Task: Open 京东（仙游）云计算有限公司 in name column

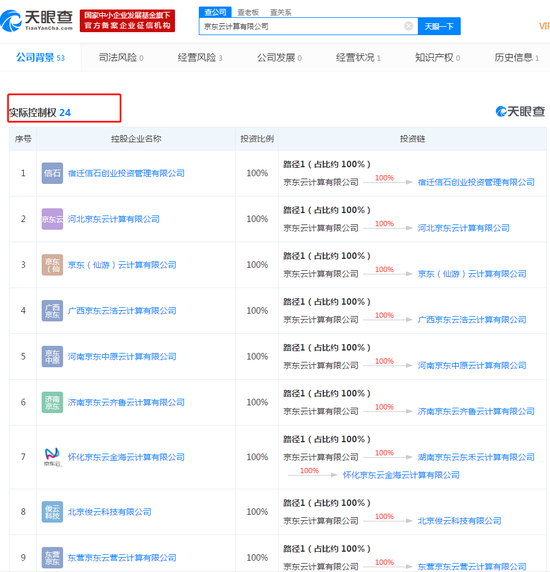Action: (122, 265)
